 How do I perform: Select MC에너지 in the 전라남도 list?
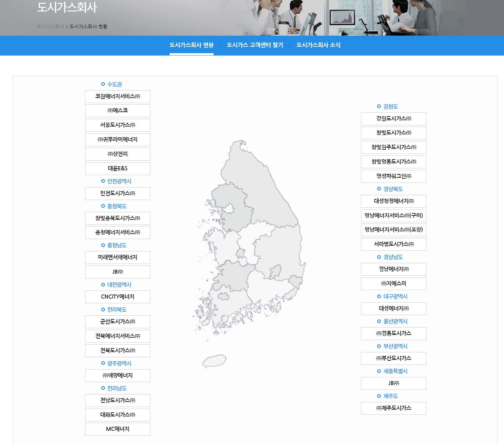(x=117, y=429)
